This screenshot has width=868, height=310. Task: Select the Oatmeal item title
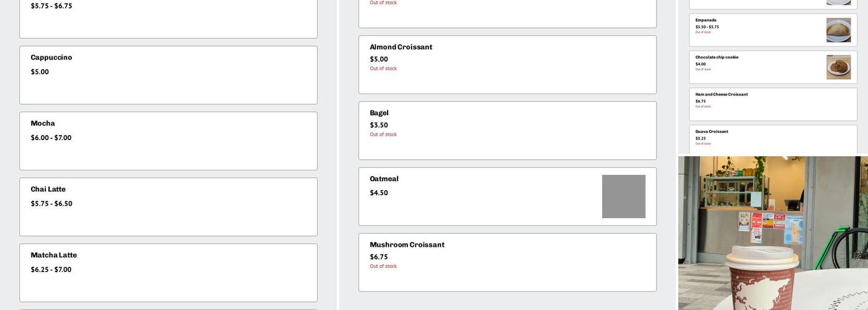pyautogui.click(x=384, y=179)
